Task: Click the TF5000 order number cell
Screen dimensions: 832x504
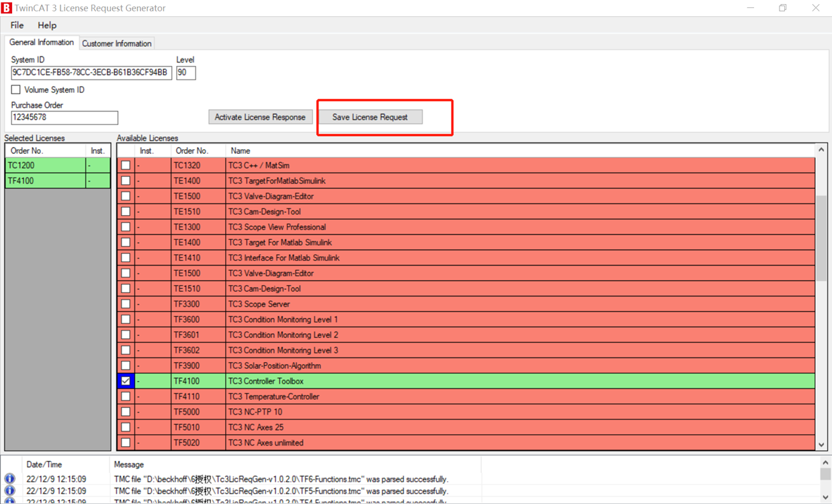Action: click(198, 412)
